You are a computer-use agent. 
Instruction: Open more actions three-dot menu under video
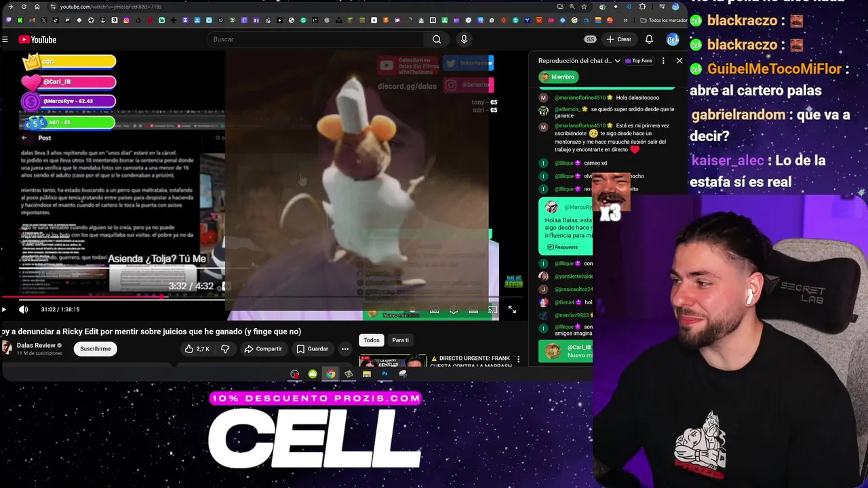pos(345,349)
